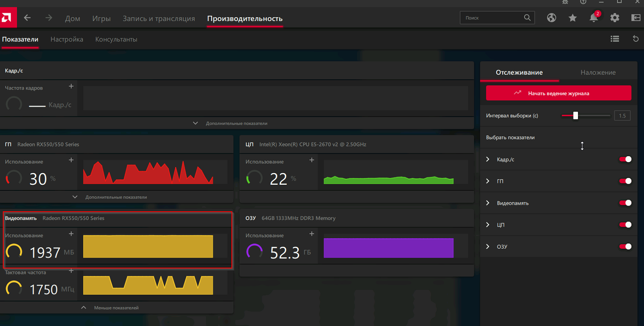Toggle Кадр./с tracking switch

click(x=625, y=159)
